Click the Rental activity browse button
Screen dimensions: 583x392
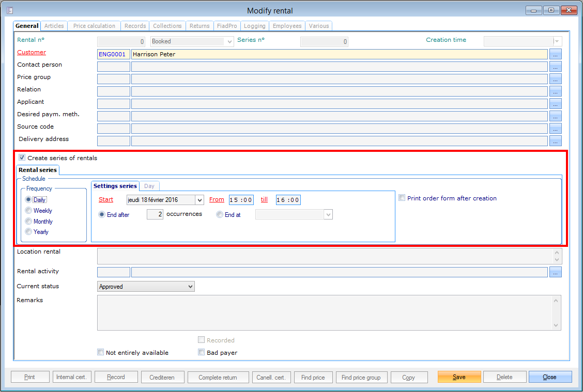click(x=556, y=272)
